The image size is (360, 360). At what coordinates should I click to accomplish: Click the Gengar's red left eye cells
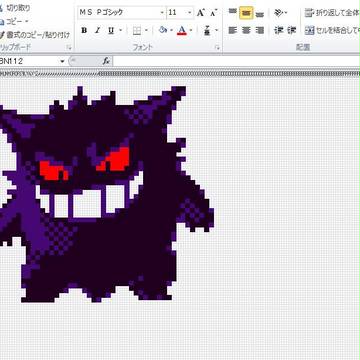point(53,170)
